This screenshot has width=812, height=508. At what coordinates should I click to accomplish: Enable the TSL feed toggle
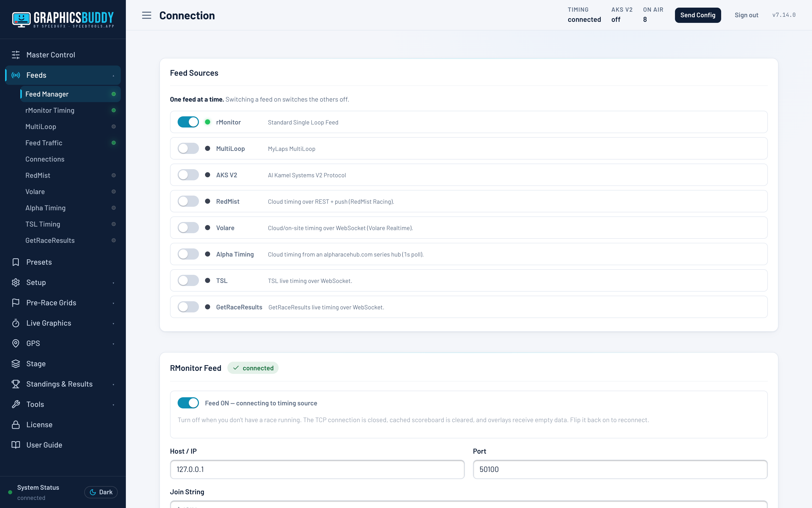coord(188,280)
